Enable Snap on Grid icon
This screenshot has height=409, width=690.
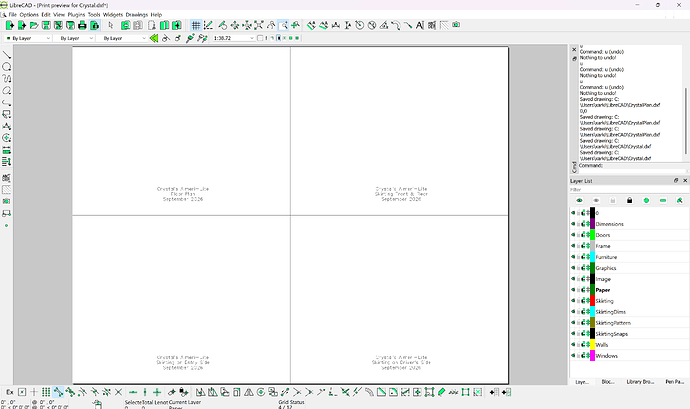(46, 392)
